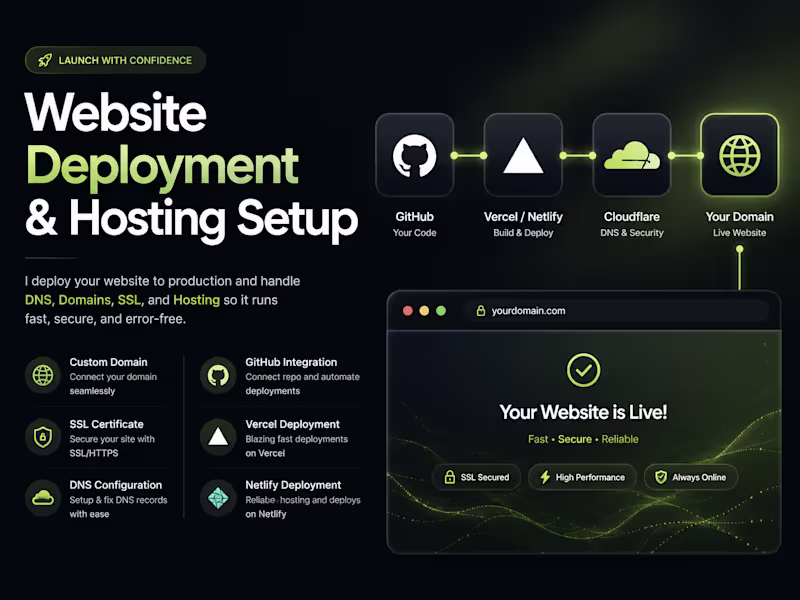Click the DNS Configuration cloud icon
Image resolution: width=800 pixels, height=600 pixels.
point(43,498)
